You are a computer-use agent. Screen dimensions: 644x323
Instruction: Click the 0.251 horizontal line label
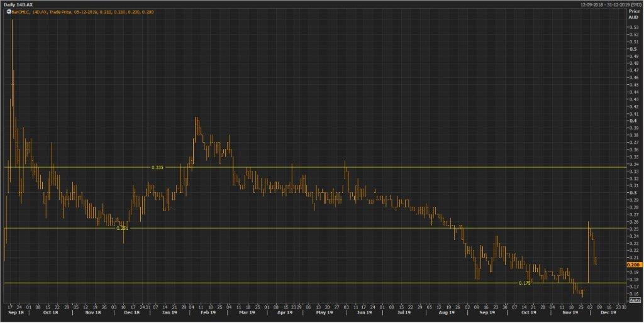pyautogui.click(x=123, y=228)
